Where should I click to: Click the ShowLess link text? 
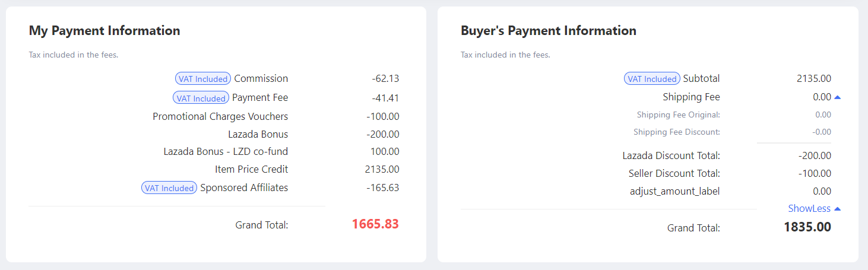(807, 208)
